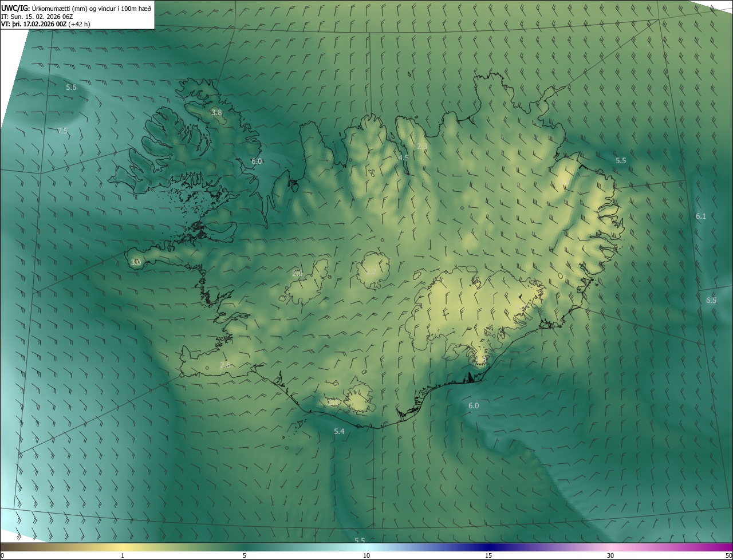Click the 6.5 value label east of Iceland

(x=711, y=300)
